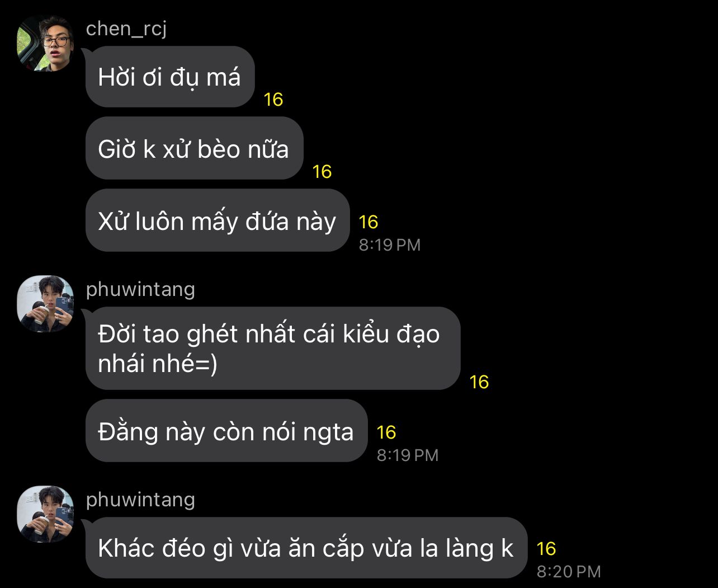The image size is (718, 588).
Task: Click the 16 count beside 'Đằng này còn nói ngta'
Action: coord(386,432)
